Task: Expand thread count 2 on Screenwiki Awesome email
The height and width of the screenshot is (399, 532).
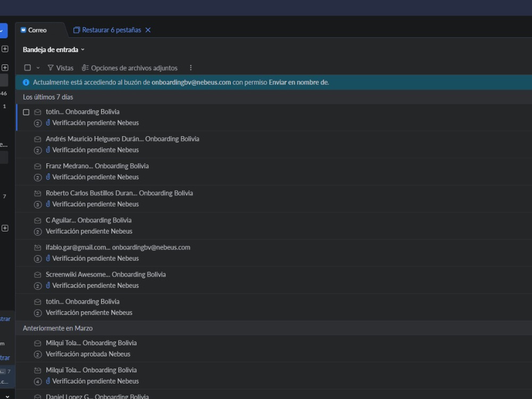Action: coord(38,286)
